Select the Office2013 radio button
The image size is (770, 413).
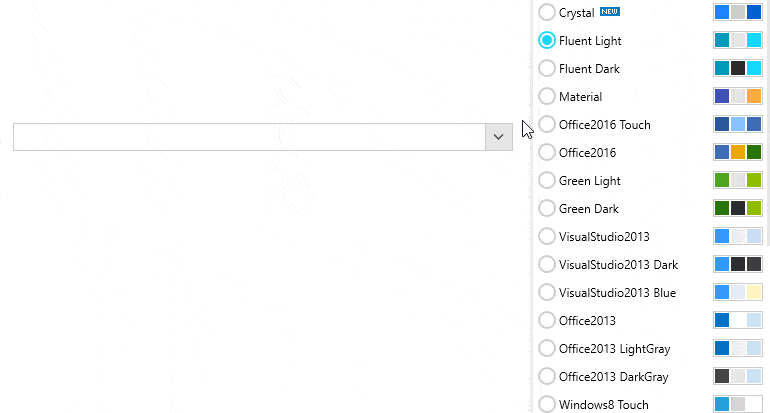click(547, 320)
